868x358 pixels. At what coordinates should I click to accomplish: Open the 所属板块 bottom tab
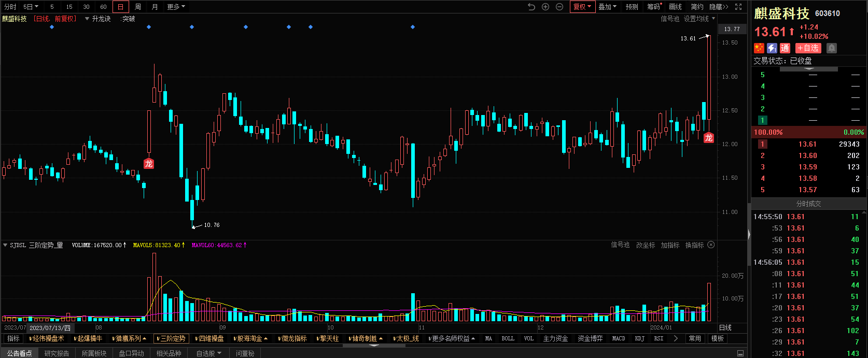coord(94,353)
